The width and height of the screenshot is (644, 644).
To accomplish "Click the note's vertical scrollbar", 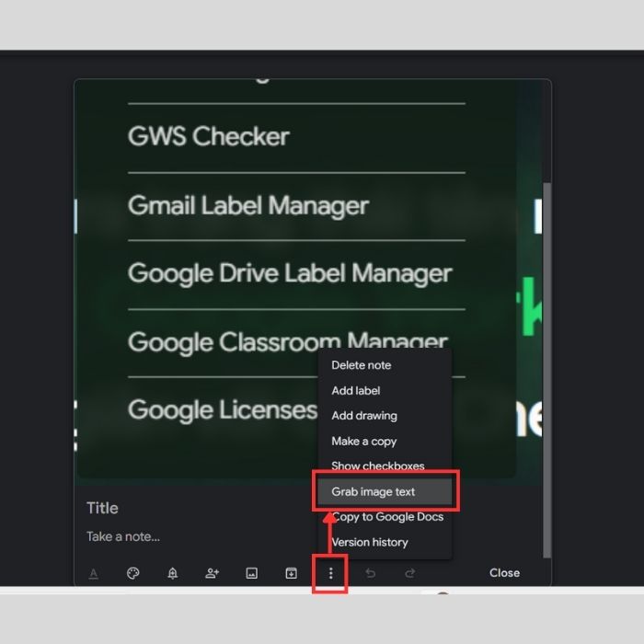I will click(x=546, y=370).
